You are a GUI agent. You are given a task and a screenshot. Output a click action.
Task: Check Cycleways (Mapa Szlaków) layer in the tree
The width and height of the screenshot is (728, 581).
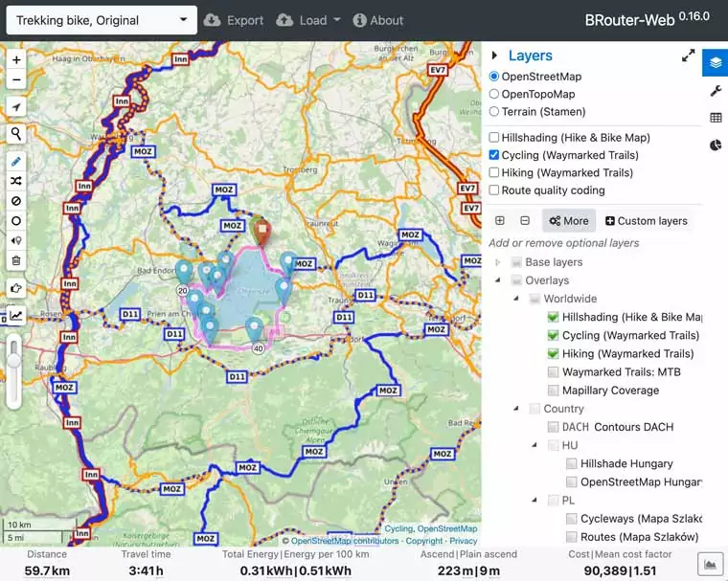point(571,519)
